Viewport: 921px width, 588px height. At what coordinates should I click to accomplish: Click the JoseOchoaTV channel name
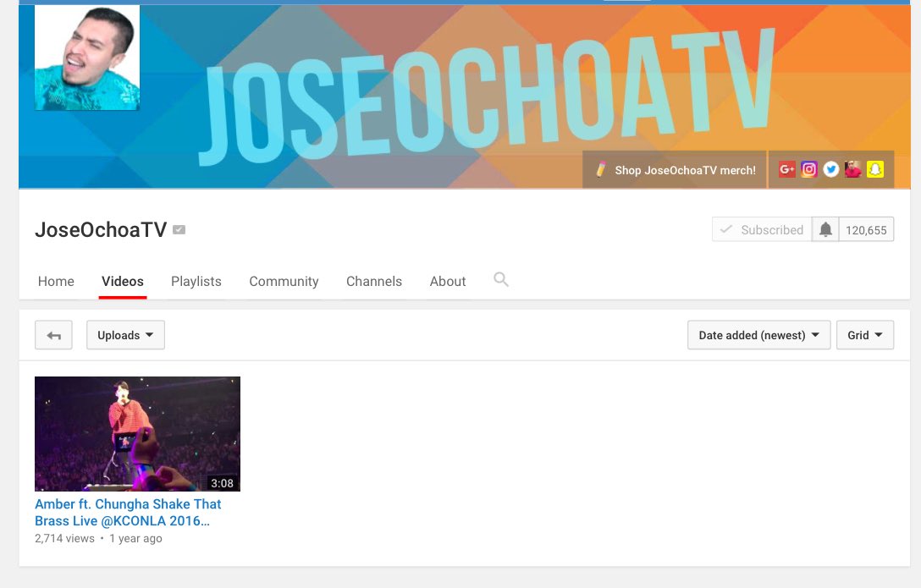tap(101, 229)
